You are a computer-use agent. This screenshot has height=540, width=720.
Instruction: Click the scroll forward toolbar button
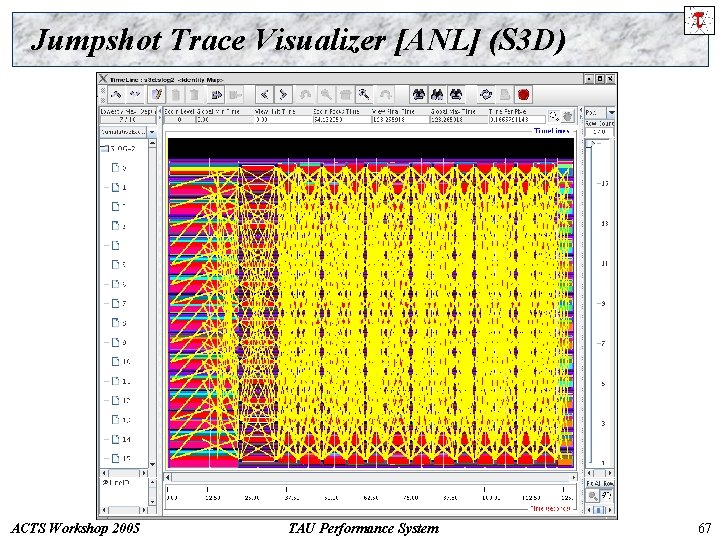(x=283, y=95)
